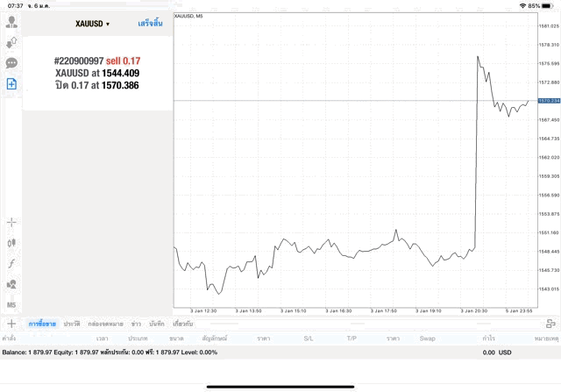Change the M5 timeframe button
561x392 pixels.
pyautogui.click(x=11, y=305)
